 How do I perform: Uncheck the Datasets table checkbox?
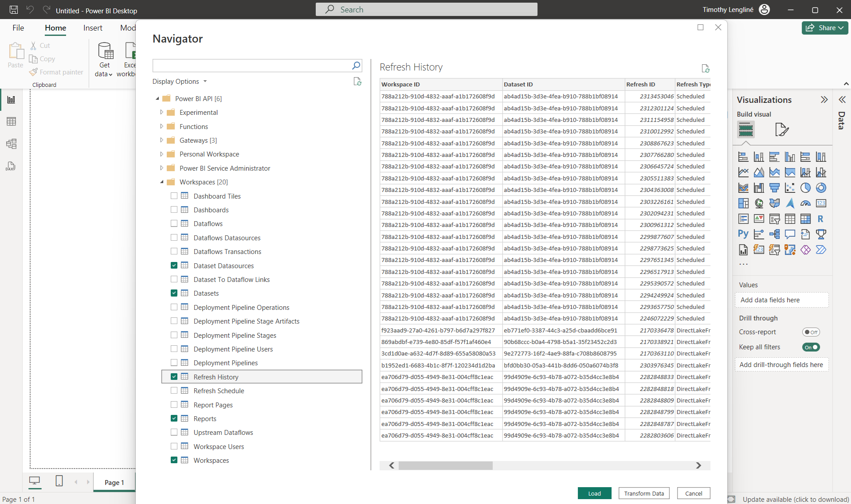coord(174,293)
